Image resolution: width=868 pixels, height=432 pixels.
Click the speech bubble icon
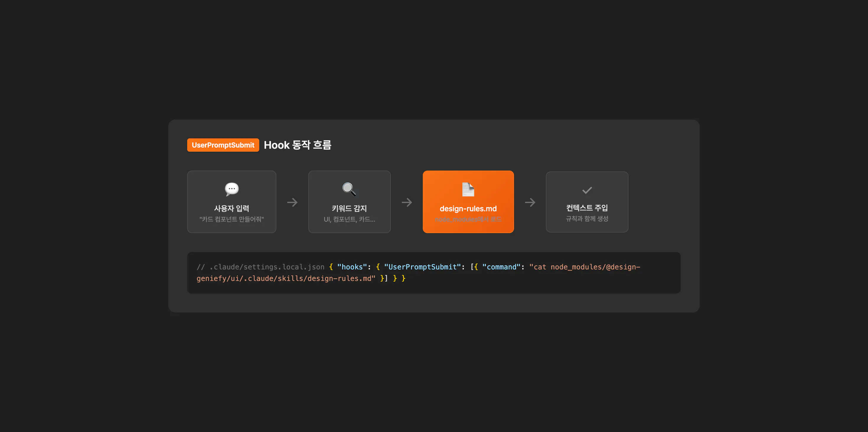(x=231, y=189)
